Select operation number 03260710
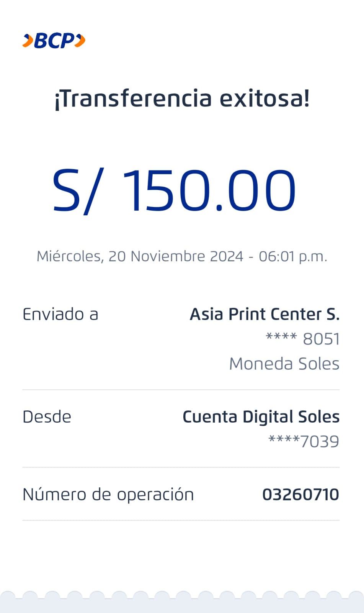Screen dimensions: 364x613 click(300, 495)
